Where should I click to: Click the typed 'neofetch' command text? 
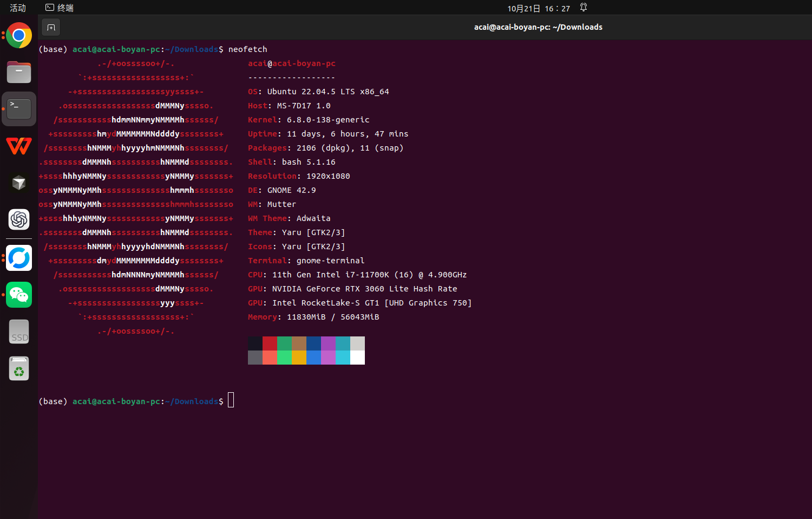pos(248,49)
